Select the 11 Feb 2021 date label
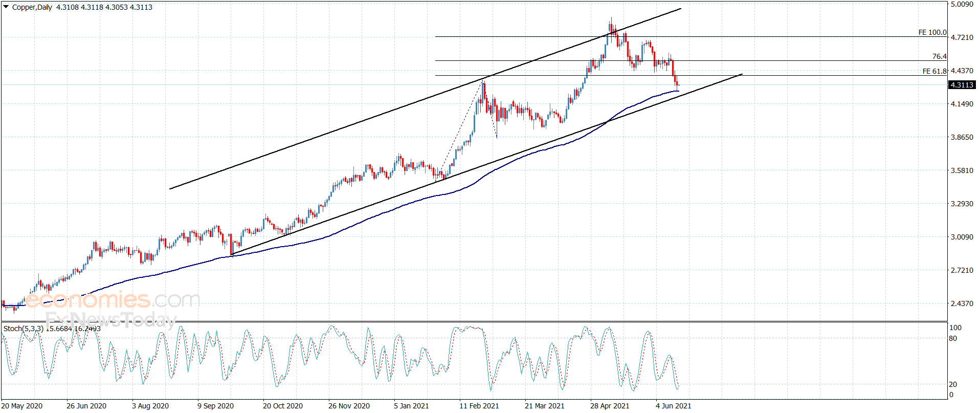 (x=479, y=406)
